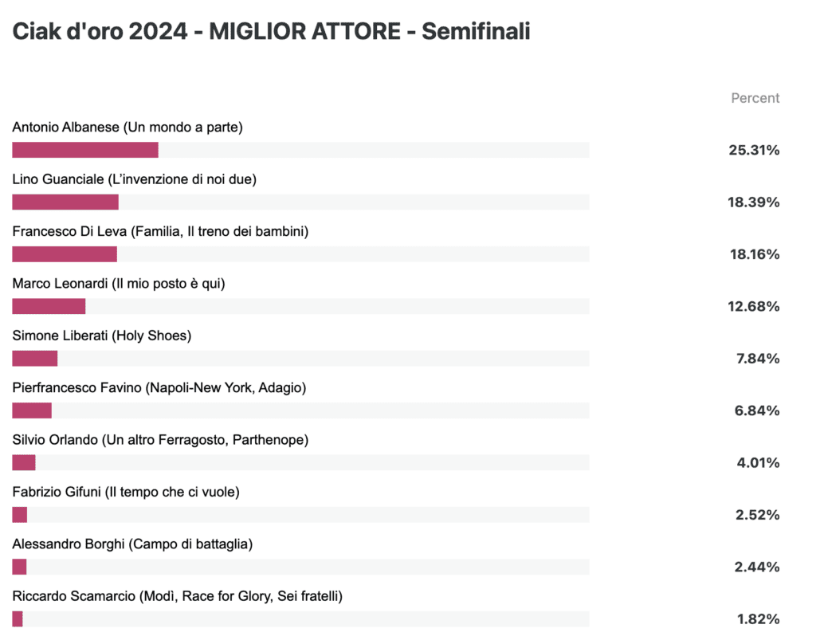Click the 18.16% percentage value

755,254
